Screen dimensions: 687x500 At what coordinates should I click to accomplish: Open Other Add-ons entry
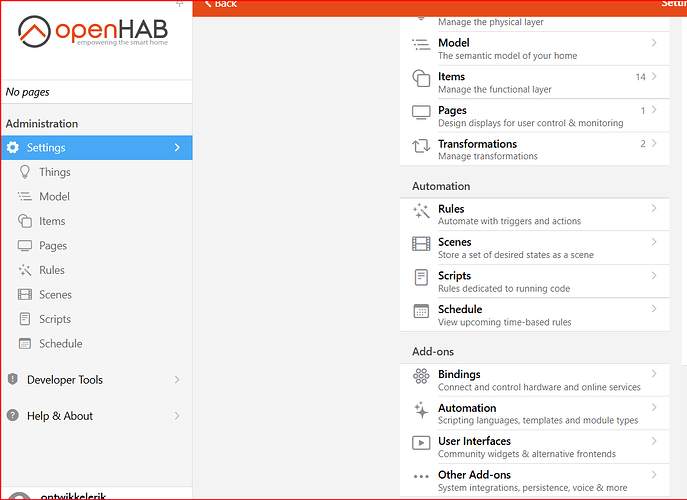click(535, 480)
